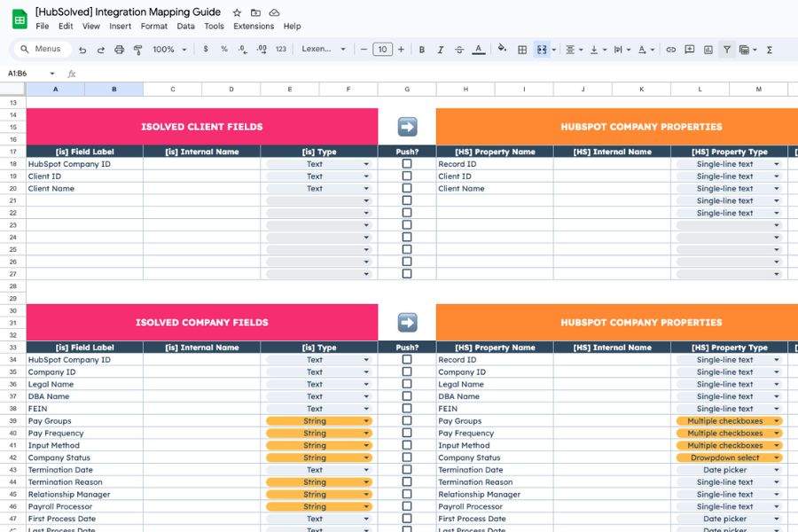Screen dimensions: 798x532
Task: Select the DBA Name cell in isolved fields
Action: coord(84,396)
